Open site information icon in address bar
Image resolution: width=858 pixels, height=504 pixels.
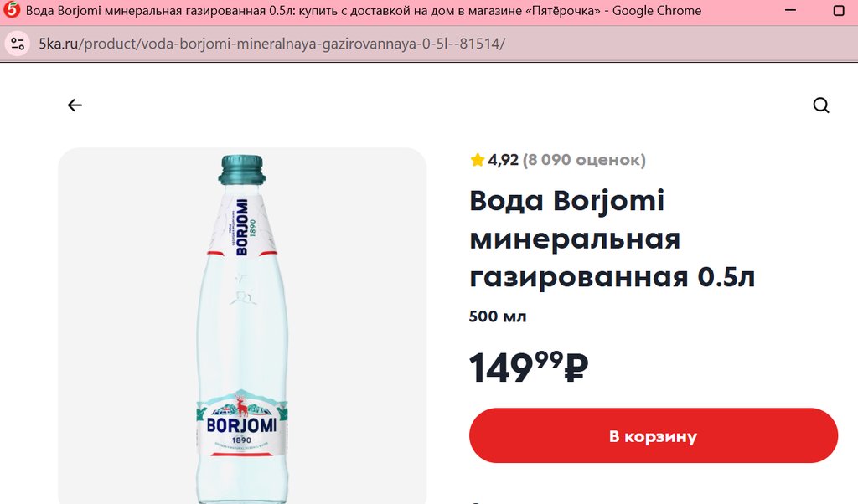tap(18, 44)
